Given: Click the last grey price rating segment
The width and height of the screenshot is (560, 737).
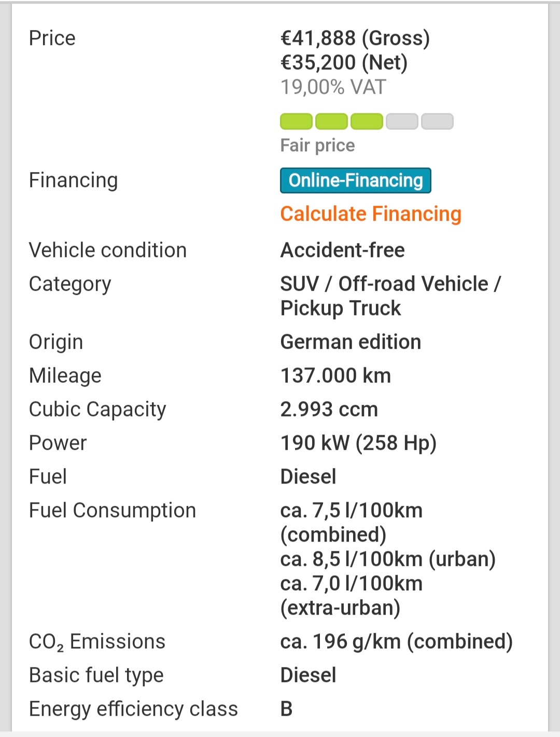Looking at the screenshot, I should (x=437, y=122).
